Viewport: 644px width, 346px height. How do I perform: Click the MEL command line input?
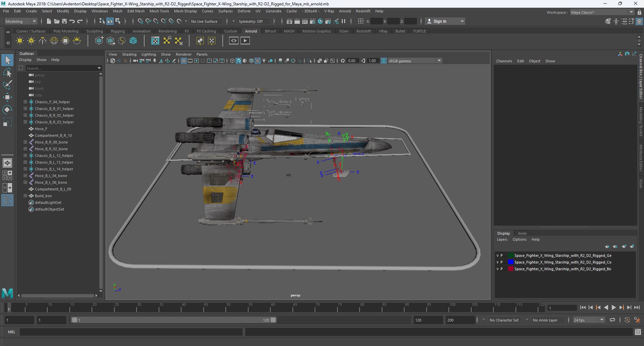pyautogui.click(x=131, y=332)
